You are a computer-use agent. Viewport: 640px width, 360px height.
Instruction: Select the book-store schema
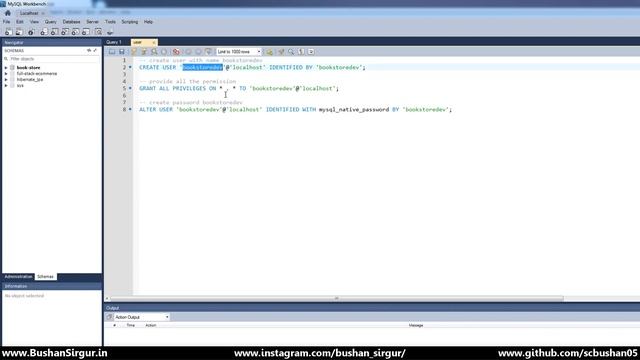point(28,68)
